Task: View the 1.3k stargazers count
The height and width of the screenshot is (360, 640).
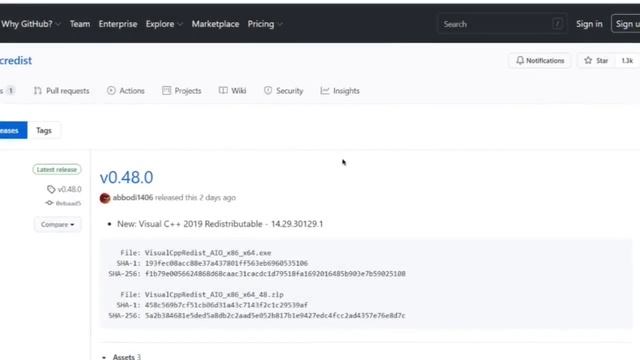Action: pos(627,60)
